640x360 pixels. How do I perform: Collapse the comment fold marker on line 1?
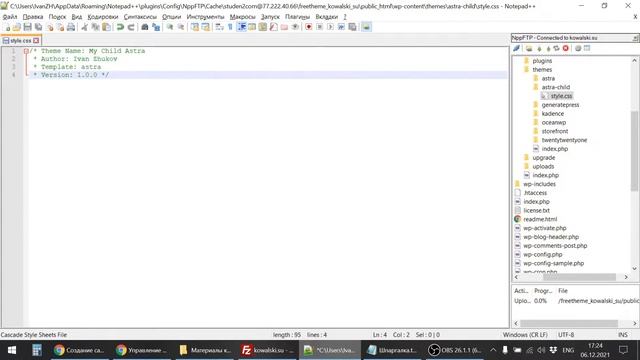pos(26,51)
